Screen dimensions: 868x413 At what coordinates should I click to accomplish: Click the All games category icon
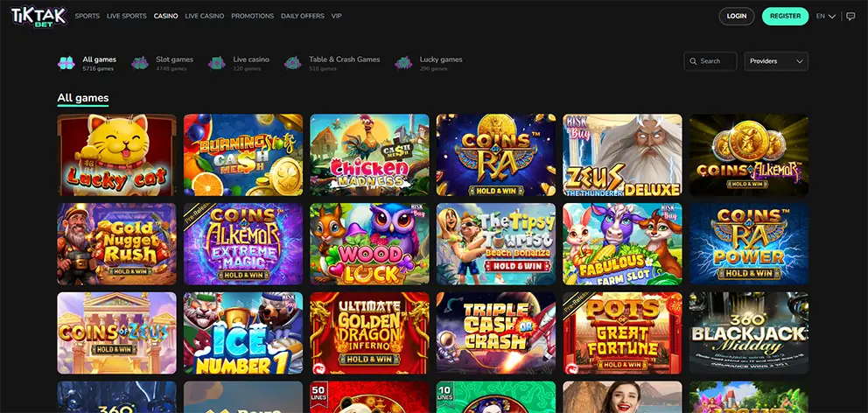[x=66, y=63]
